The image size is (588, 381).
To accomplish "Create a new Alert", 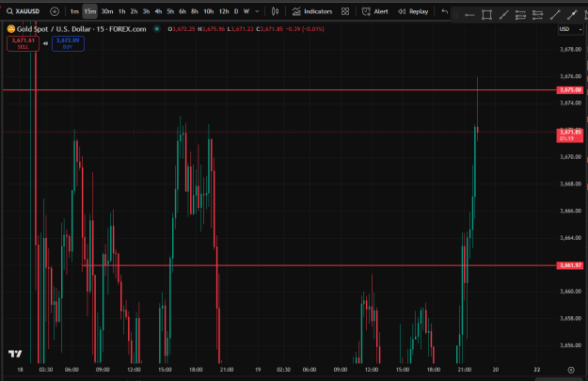I will coord(374,11).
